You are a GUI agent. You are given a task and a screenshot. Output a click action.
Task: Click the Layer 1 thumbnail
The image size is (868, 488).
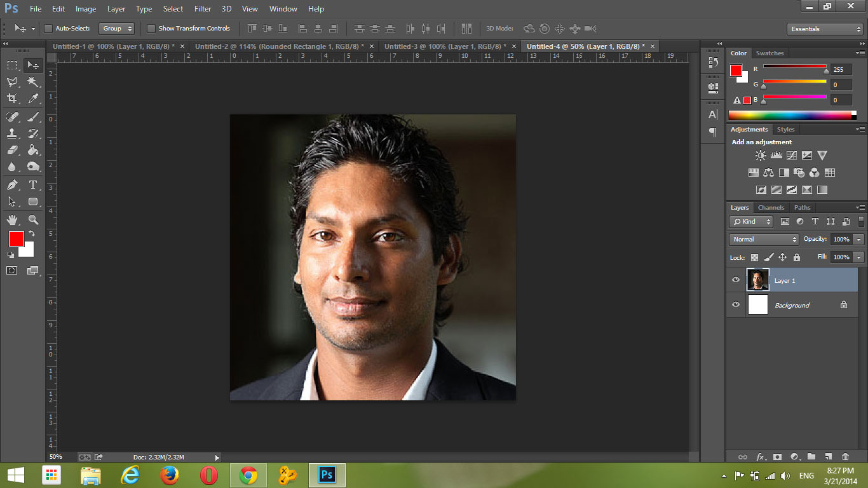pos(758,280)
